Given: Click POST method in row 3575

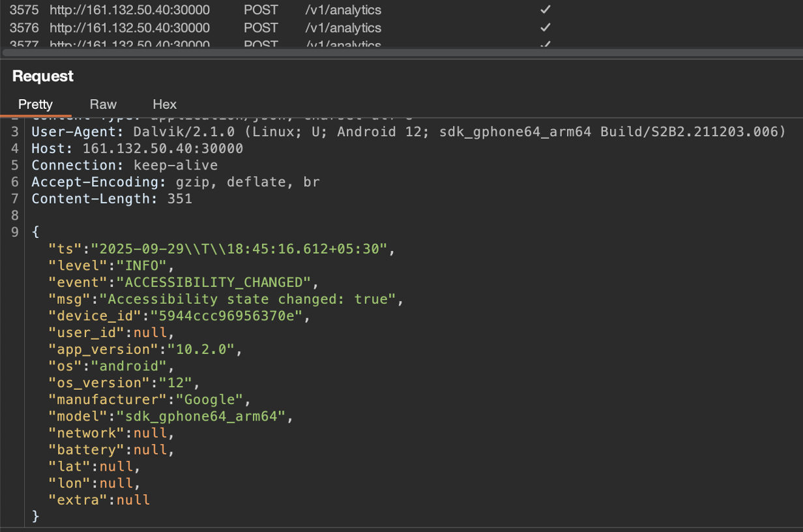Looking at the screenshot, I should [261, 10].
